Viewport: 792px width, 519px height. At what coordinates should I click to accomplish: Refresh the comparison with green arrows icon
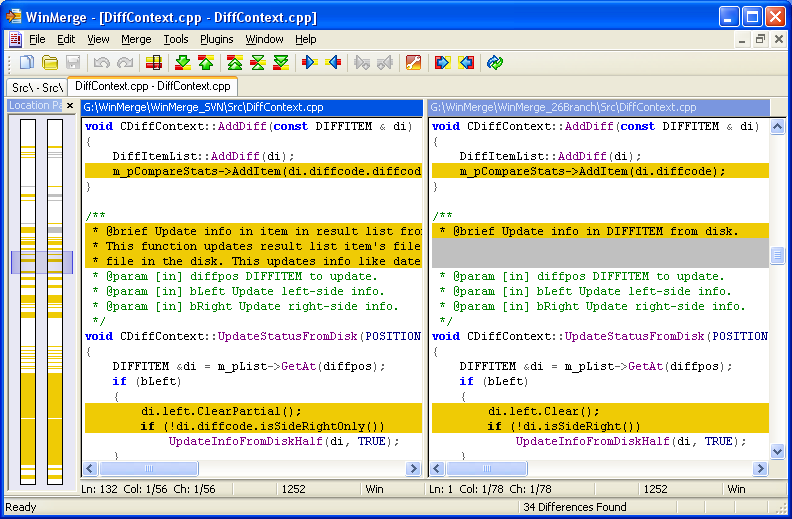click(495, 63)
